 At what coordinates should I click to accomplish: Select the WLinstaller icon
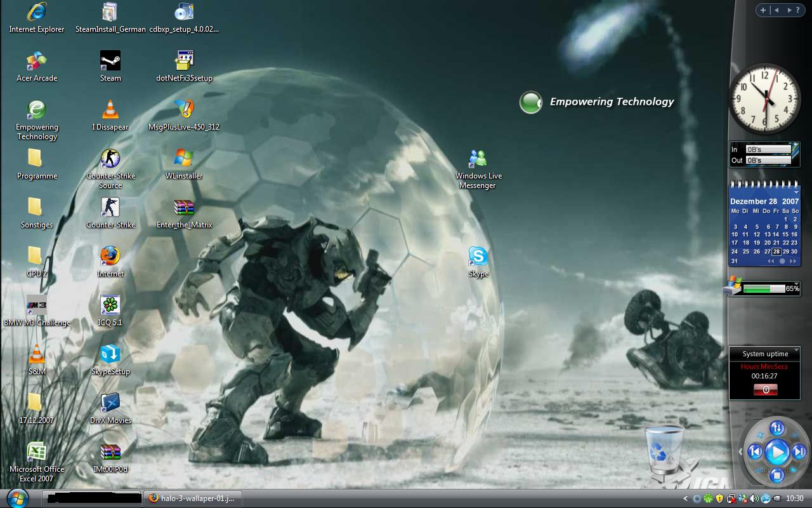184,164
